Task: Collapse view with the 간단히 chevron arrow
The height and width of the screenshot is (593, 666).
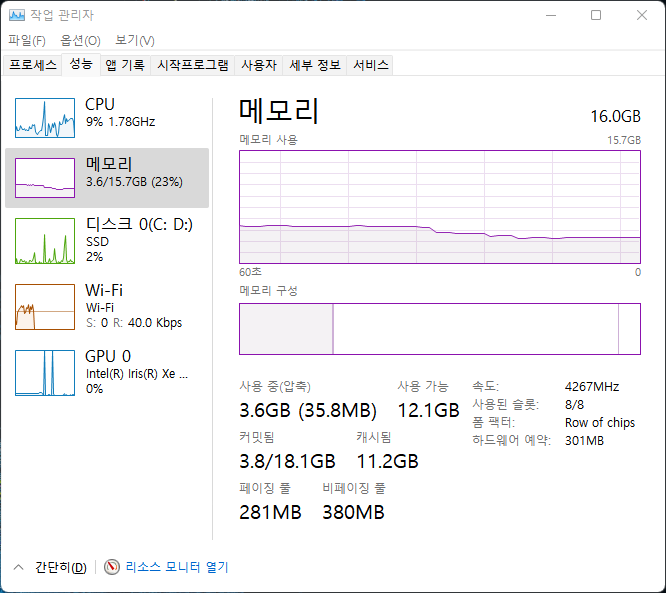Action: [18, 567]
